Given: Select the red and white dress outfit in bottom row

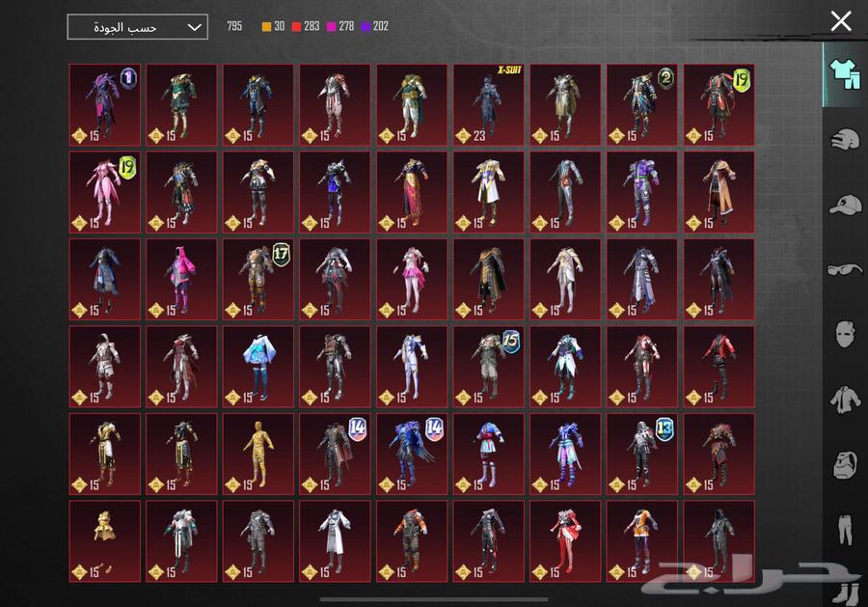Looking at the screenshot, I should tap(565, 541).
